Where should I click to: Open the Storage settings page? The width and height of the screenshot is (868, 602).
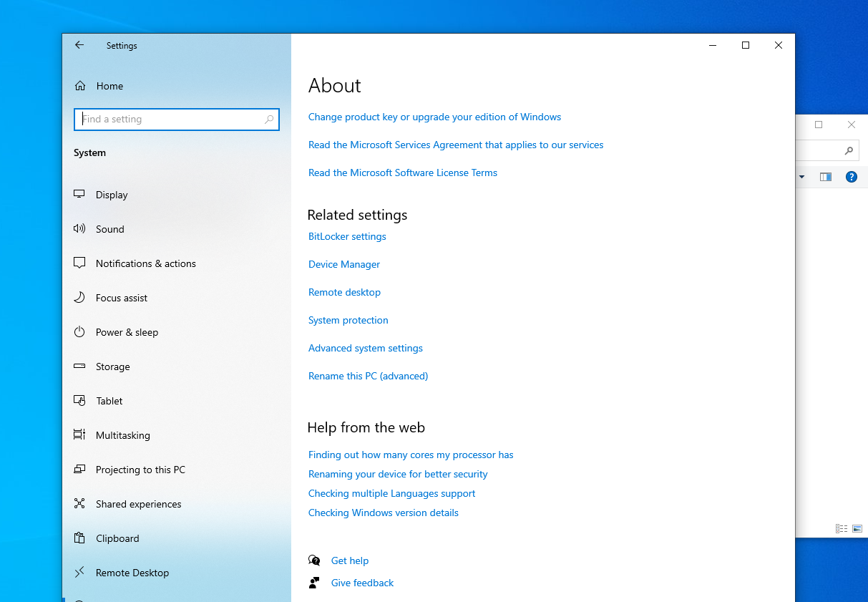[112, 366]
